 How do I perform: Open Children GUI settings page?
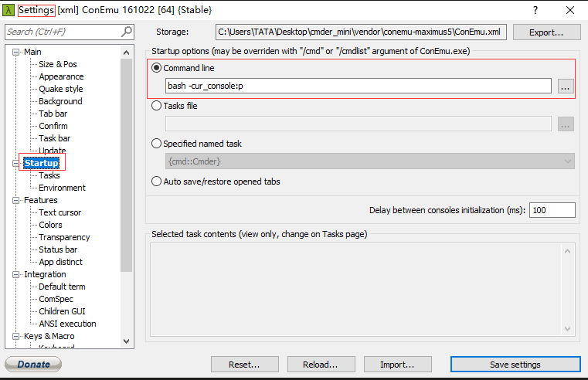(62, 312)
